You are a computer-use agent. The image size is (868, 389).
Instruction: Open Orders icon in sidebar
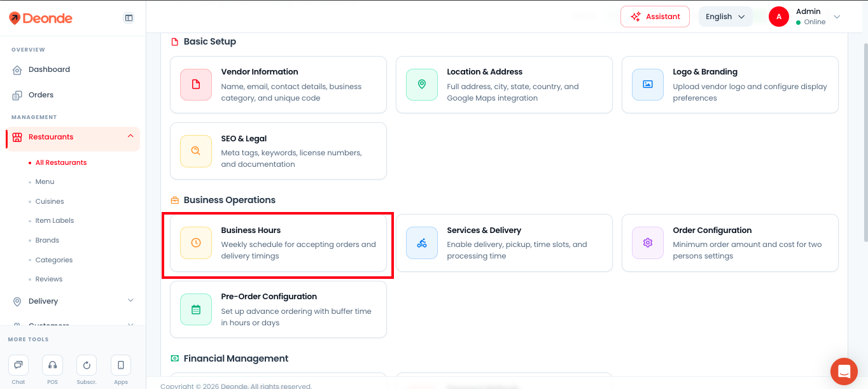pos(17,95)
